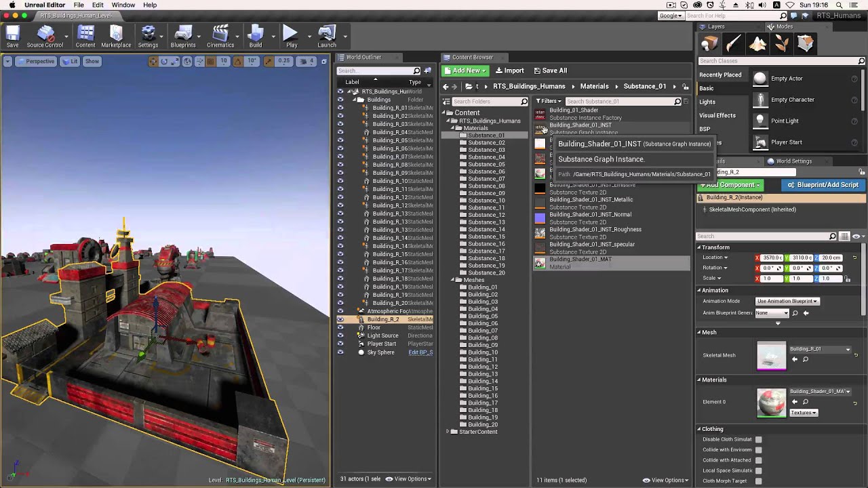This screenshot has height=488, width=868.
Task: Click the Save icon in the main toolbar
Action: click(x=12, y=36)
